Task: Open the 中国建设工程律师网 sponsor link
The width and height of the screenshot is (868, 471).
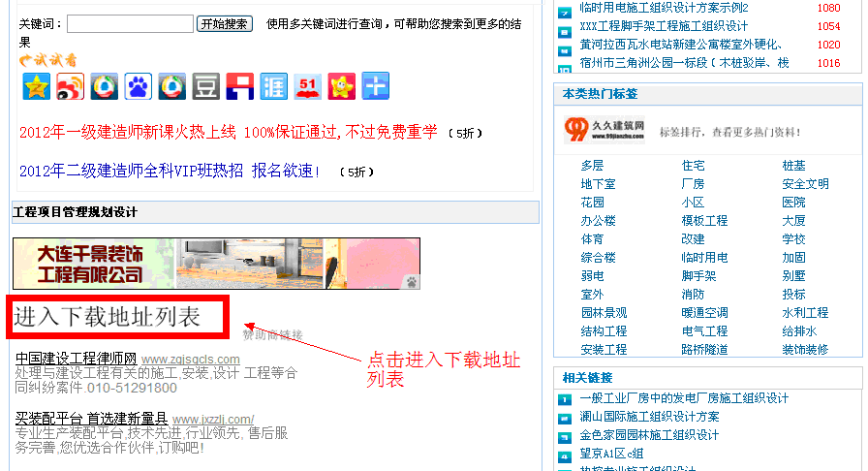Action: [76, 359]
